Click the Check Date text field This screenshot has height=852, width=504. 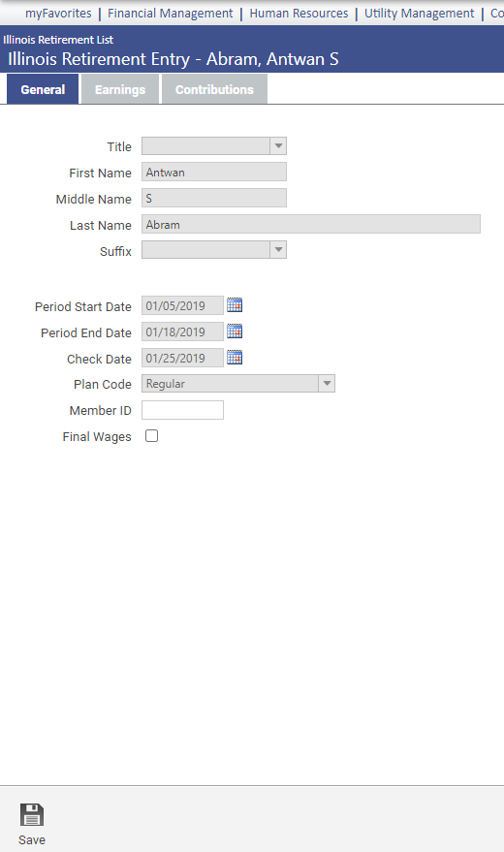tap(182, 358)
